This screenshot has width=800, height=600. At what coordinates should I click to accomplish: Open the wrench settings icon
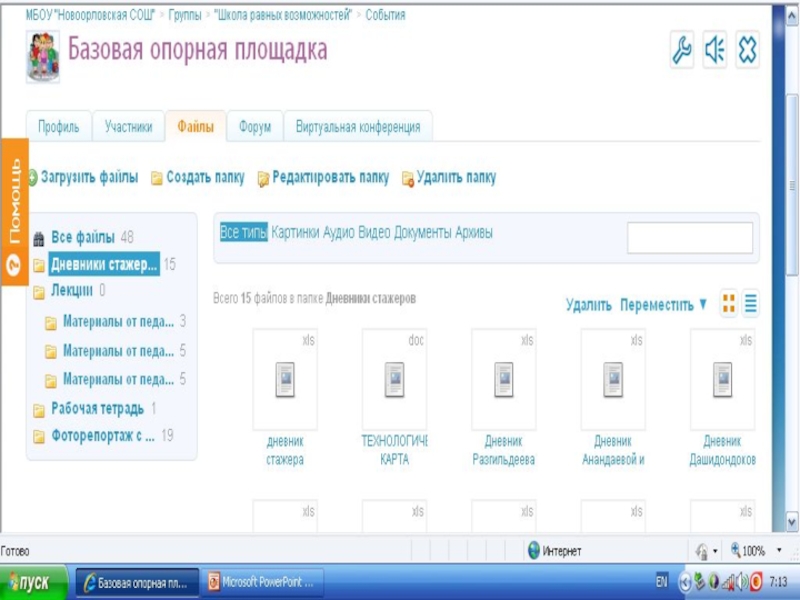682,50
